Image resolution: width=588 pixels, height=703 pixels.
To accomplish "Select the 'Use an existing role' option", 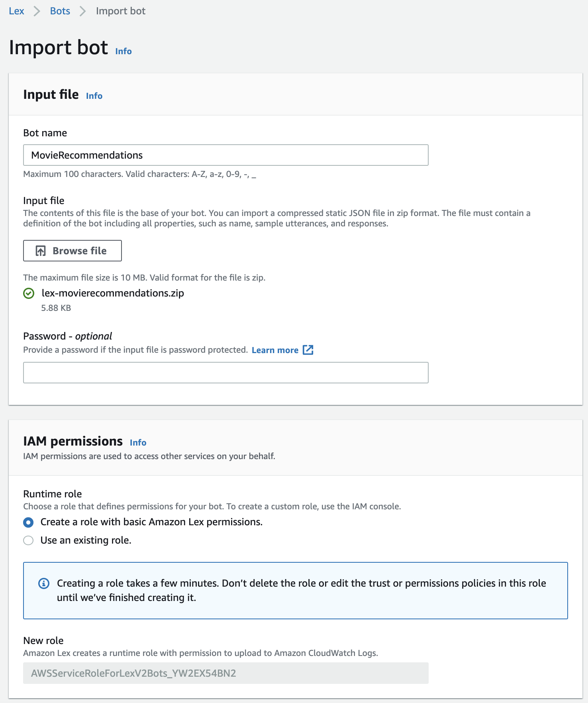I will pyautogui.click(x=28, y=540).
